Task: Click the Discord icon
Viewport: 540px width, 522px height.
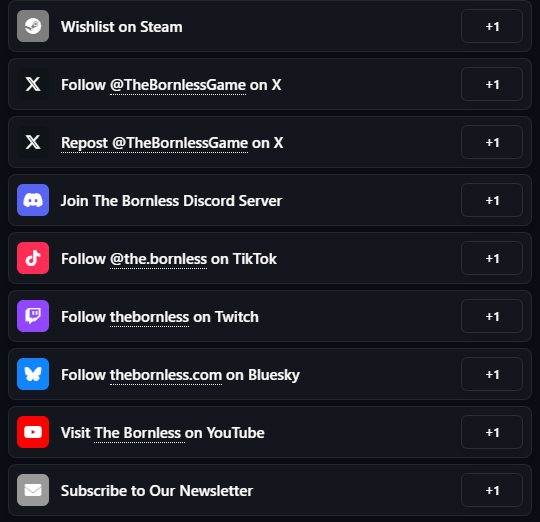Action: pyautogui.click(x=33, y=200)
